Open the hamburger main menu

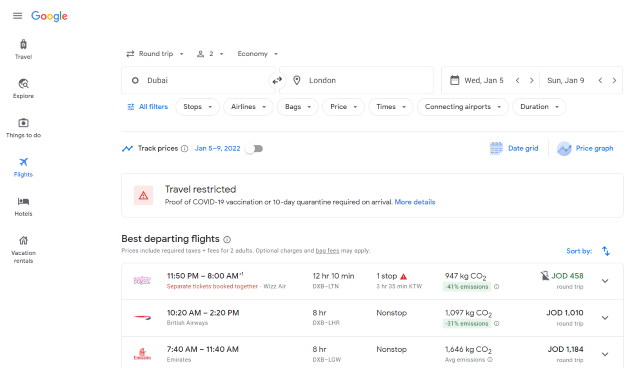(x=18, y=16)
